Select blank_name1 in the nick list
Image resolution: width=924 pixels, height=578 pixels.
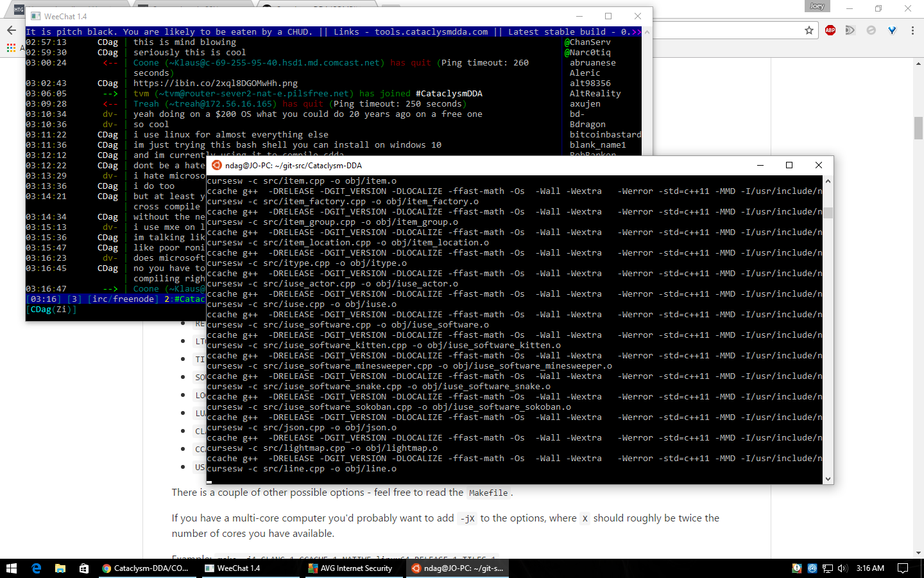pos(598,145)
